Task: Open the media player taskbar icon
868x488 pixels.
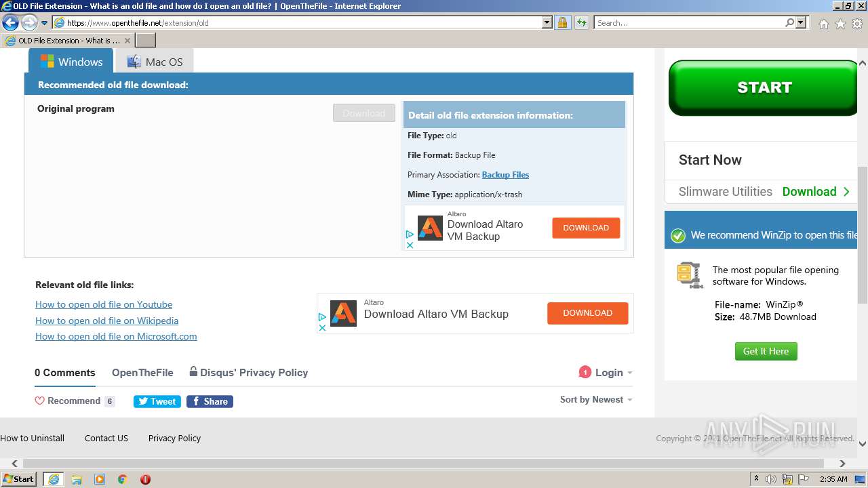Action: pyautogui.click(x=100, y=479)
